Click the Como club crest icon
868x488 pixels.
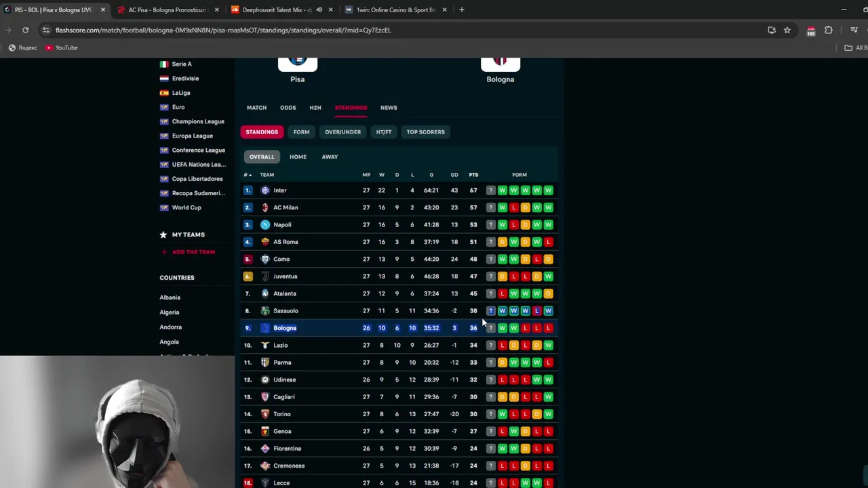pyautogui.click(x=265, y=259)
